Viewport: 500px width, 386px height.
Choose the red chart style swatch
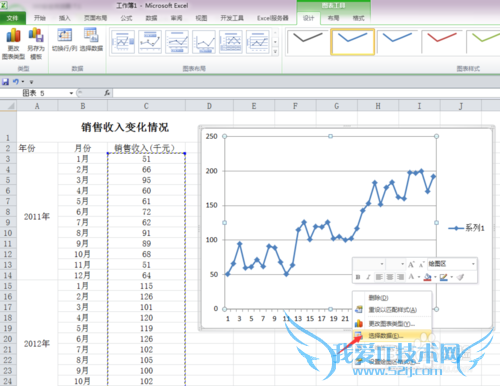click(442, 41)
